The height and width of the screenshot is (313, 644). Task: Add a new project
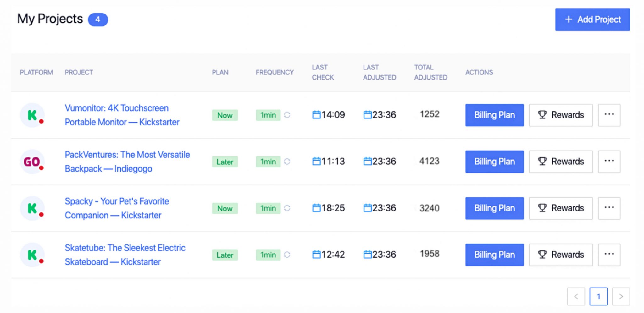tap(592, 19)
